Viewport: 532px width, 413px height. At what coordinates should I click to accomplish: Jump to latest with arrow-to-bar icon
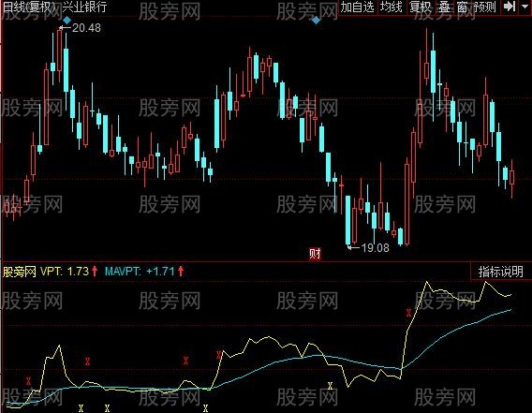(510, 7)
